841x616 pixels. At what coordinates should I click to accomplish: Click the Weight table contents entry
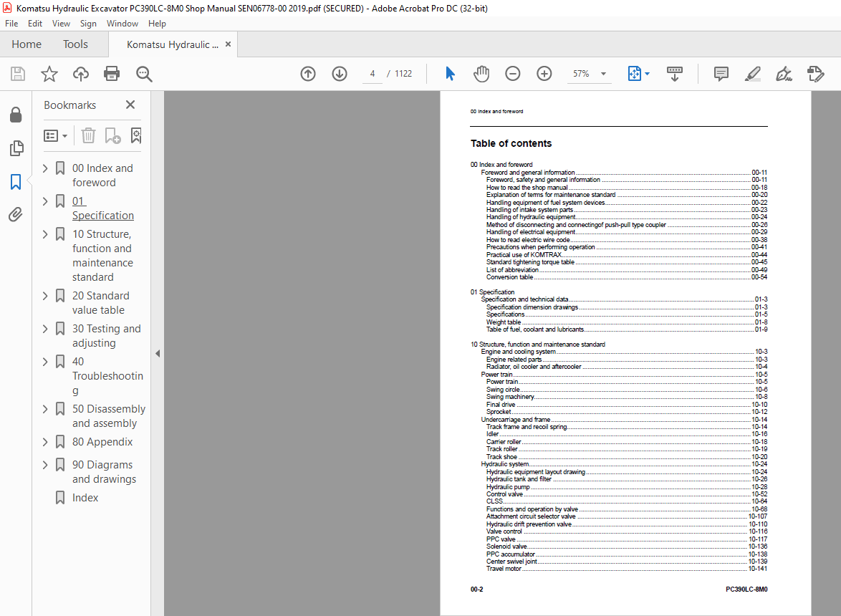tap(627, 322)
